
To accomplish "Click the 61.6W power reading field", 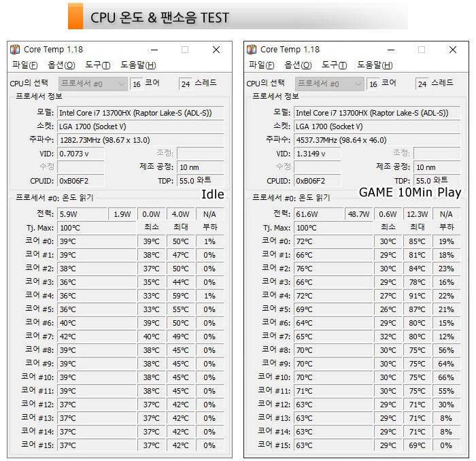I will tap(317, 214).
